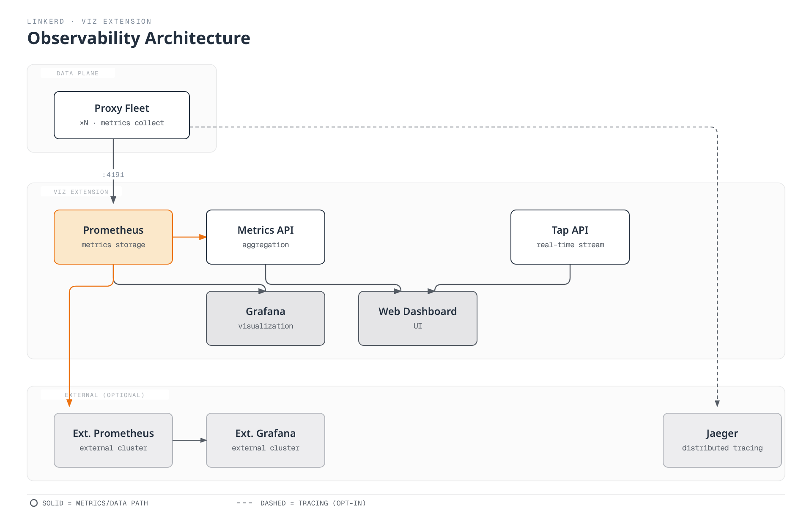The height and width of the screenshot is (508, 812).
Task: Click the dashed line legend symbol
Action: pyautogui.click(x=244, y=503)
